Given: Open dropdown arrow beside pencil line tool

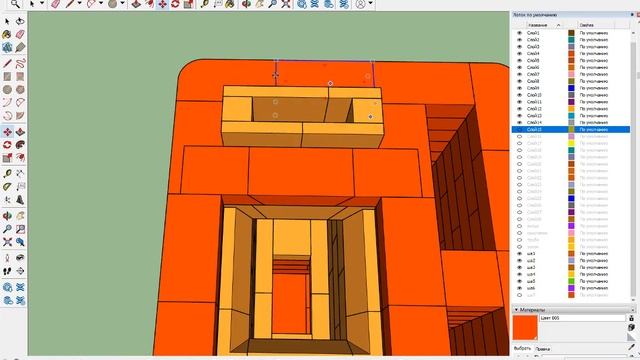Looking at the screenshot, I should tap(80, 4).
